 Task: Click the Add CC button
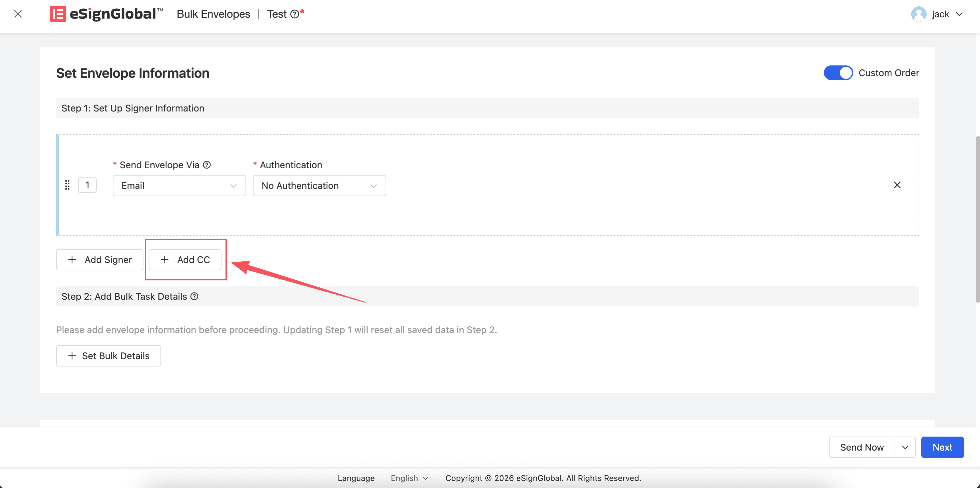(185, 260)
